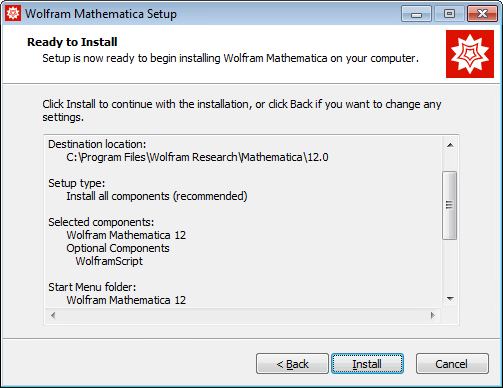Image resolution: width=503 pixels, height=388 pixels.
Task: Click the Install all components line
Action: point(157,196)
